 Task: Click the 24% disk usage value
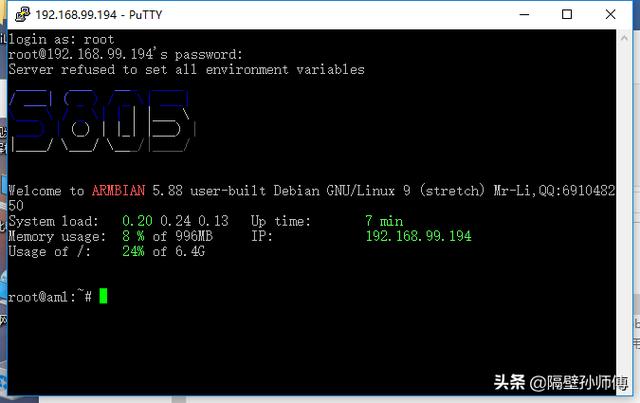coord(133,251)
